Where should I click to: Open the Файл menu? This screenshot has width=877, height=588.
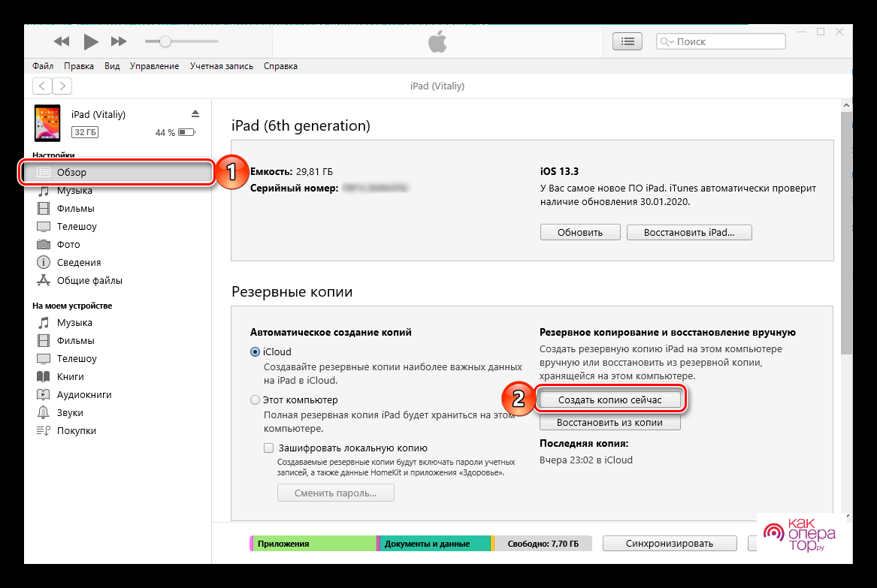[42, 66]
